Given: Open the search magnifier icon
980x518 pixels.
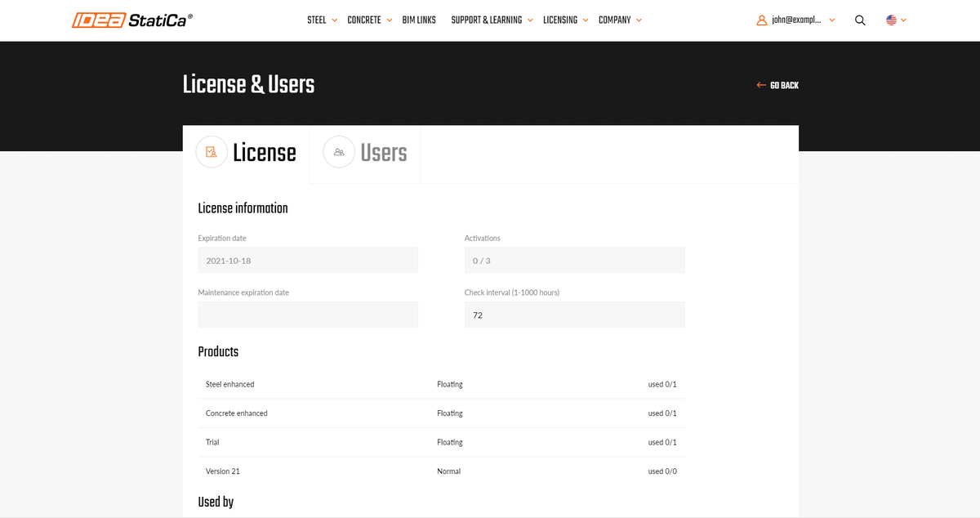Looking at the screenshot, I should [860, 20].
